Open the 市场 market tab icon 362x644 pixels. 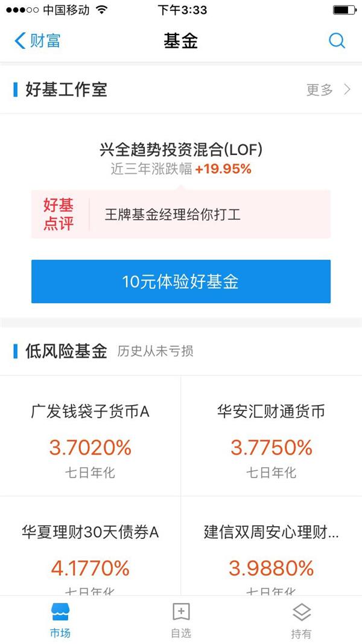pos(60,613)
